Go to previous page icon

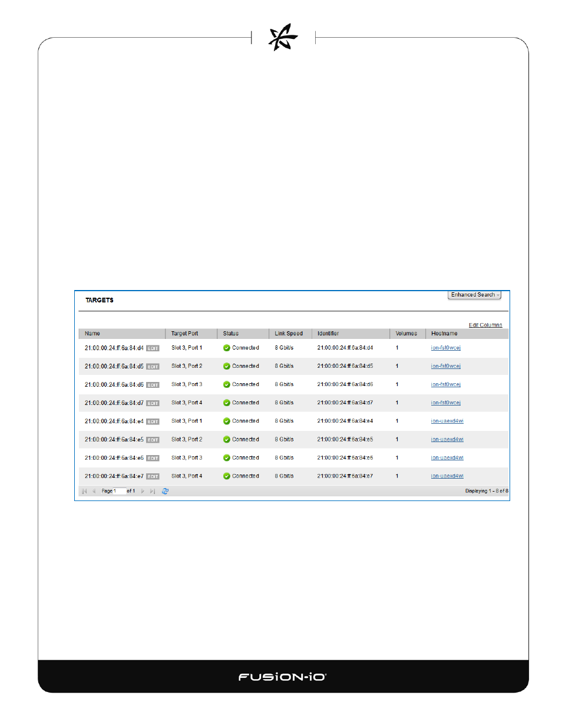(x=94, y=491)
